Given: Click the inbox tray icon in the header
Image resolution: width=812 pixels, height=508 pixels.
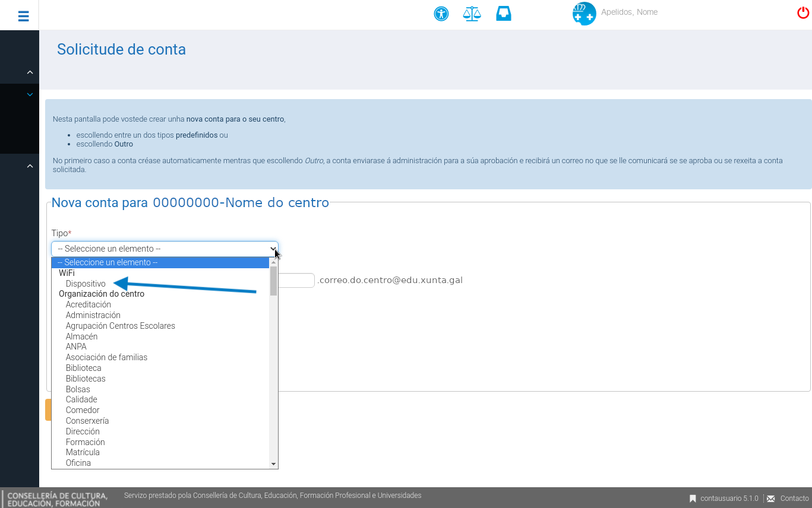Looking at the screenshot, I should pyautogui.click(x=504, y=13).
